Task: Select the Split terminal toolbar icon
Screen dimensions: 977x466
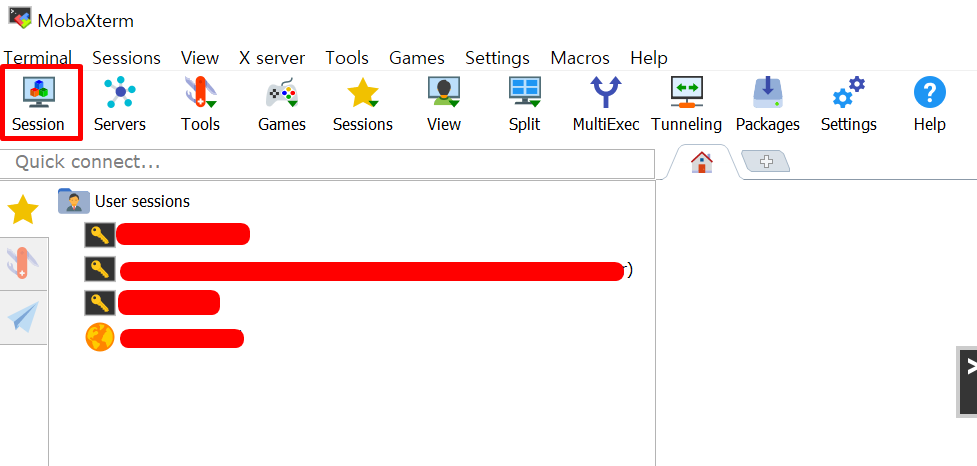Action: (525, 103)
